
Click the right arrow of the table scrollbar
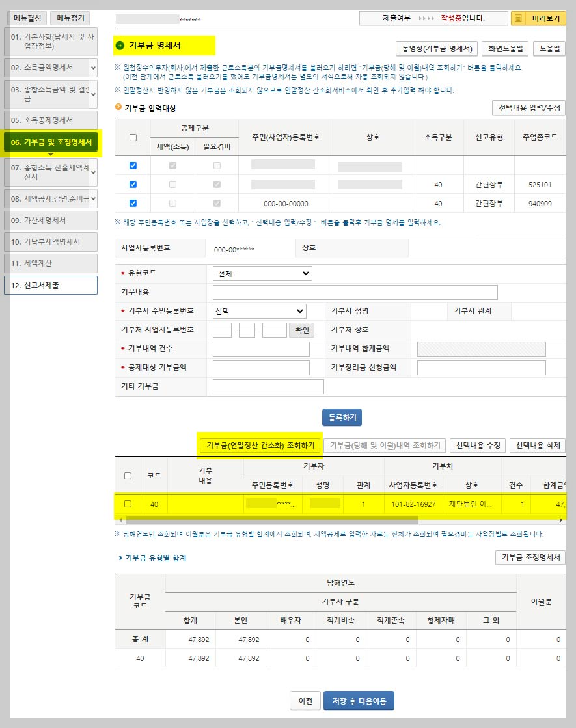[x=560, y=520]
